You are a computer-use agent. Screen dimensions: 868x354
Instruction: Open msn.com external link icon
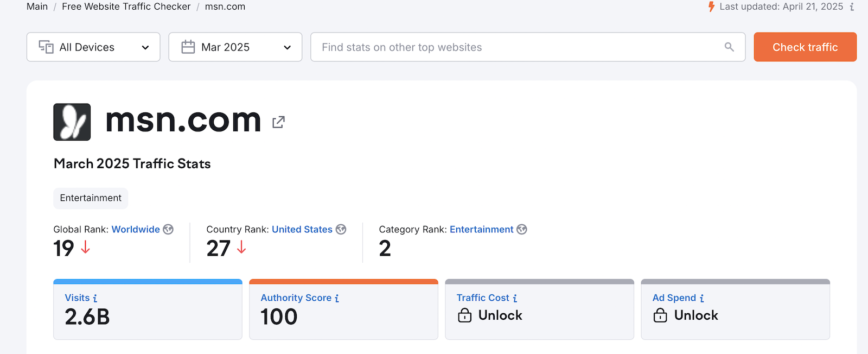click(278, 122)
